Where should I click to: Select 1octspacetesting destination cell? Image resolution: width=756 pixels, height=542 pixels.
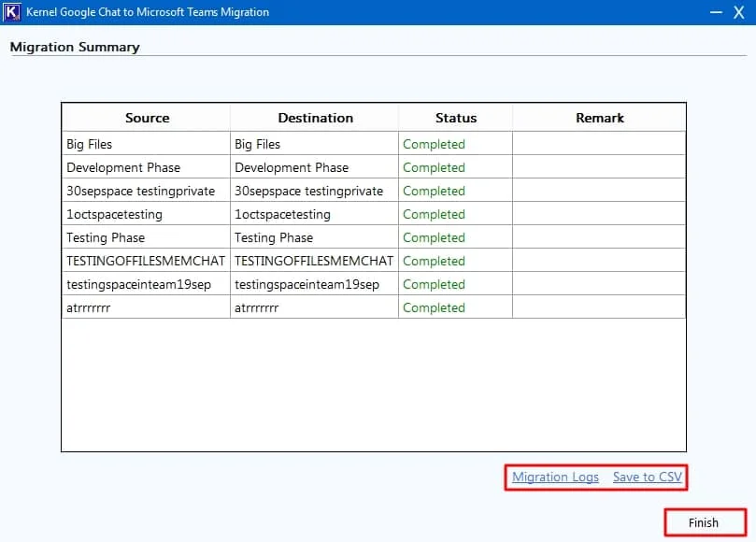(x=315, y=214)
